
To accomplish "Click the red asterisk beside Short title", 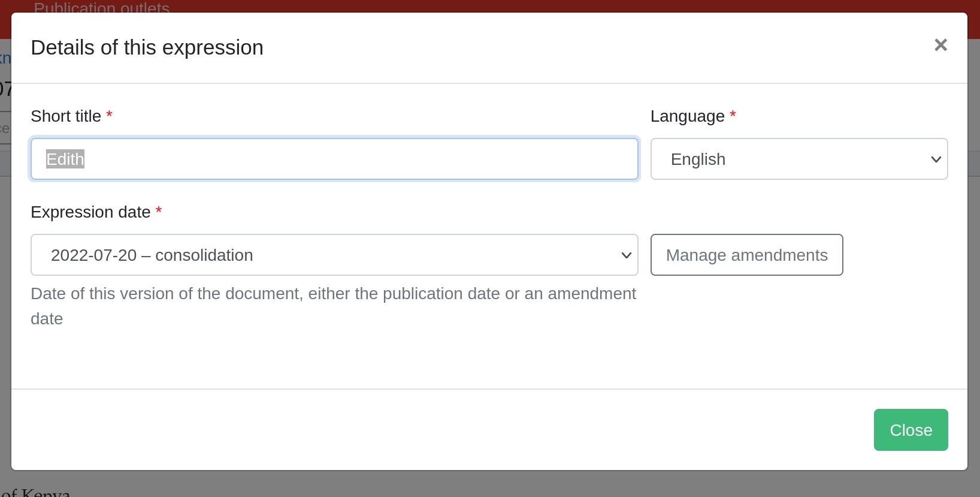I will click(x=109, y=114).
